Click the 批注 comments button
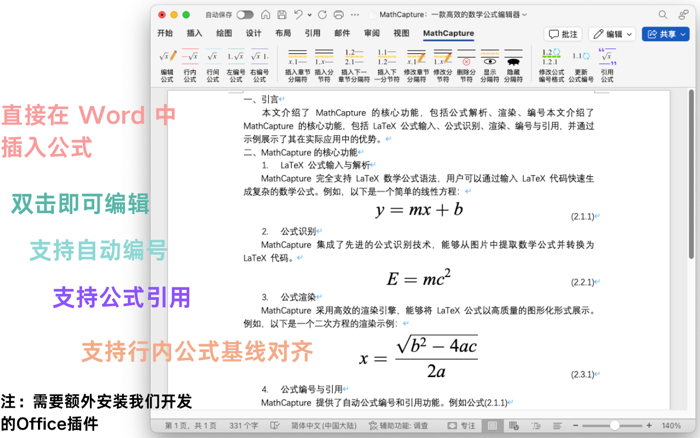This screenshot has width=700, height=438. (x=563, y=34)
